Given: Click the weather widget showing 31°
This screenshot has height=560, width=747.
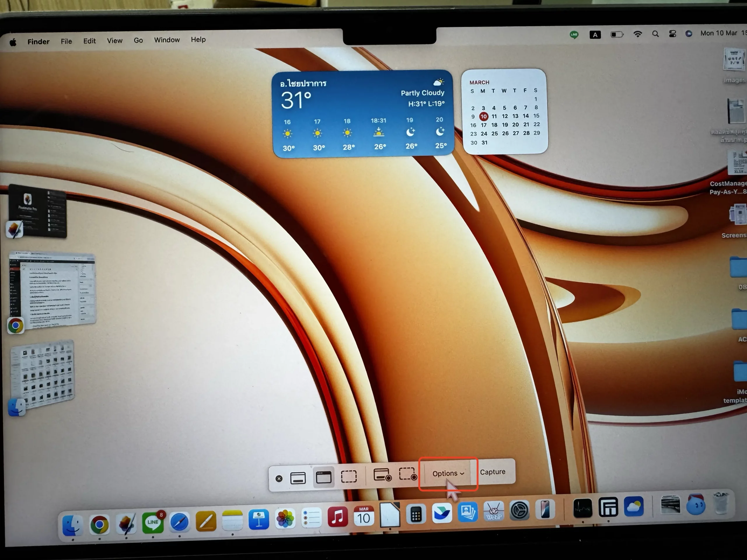Looking at the screenshot, I should pyautogui.click(x=363, y=114).
